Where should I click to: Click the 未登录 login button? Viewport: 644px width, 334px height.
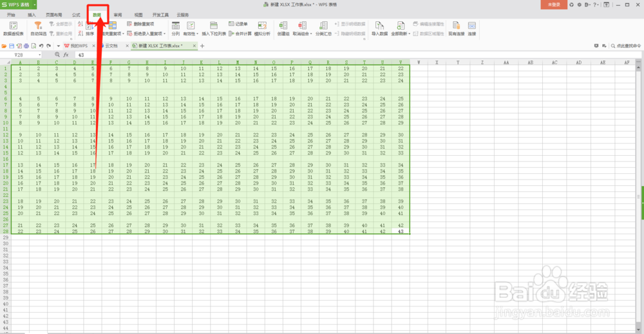coord(554,5)
